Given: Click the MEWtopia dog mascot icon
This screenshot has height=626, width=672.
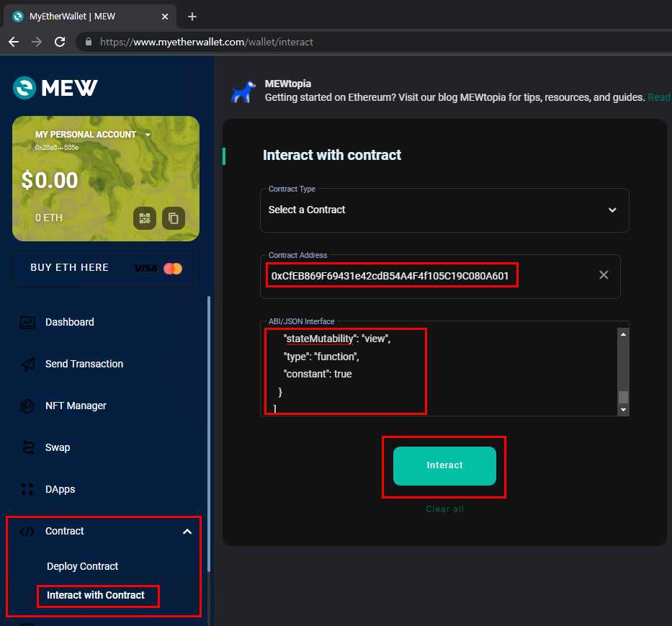Looking at the screenshot, I should point(243,91).
